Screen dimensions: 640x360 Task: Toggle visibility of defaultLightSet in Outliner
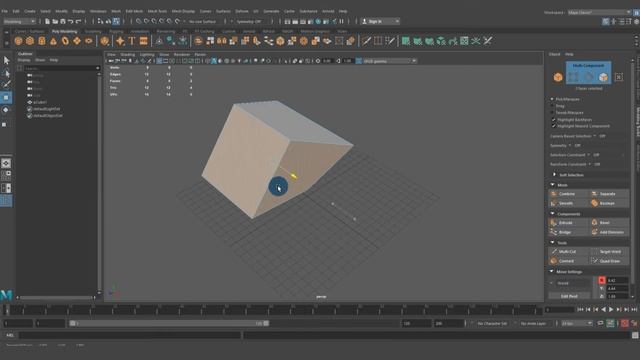[x=29, y=109]
